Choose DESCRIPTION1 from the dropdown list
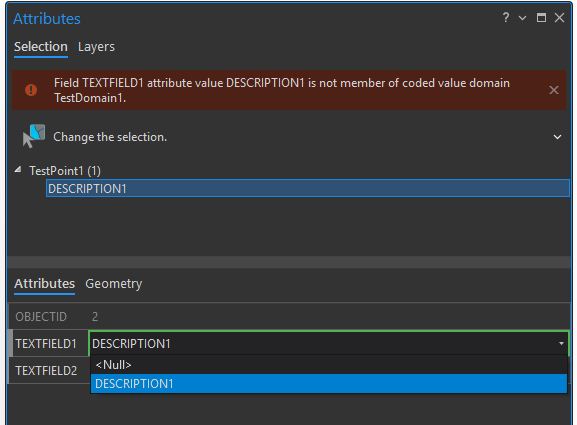 tap(329, 383)
